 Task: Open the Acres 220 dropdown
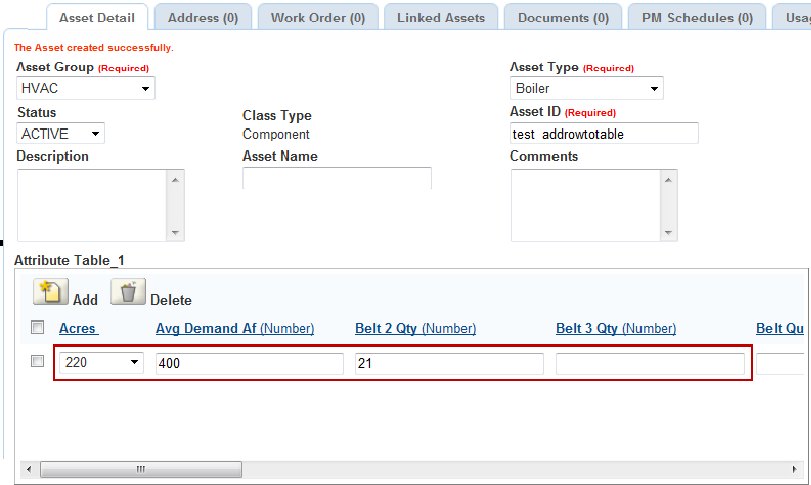(101, 363)
